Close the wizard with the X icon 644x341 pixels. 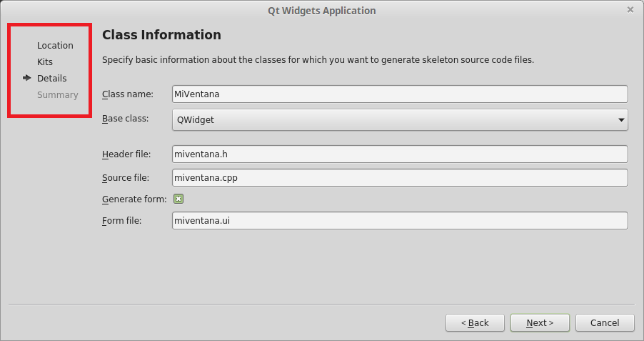[x=630, y=10]
